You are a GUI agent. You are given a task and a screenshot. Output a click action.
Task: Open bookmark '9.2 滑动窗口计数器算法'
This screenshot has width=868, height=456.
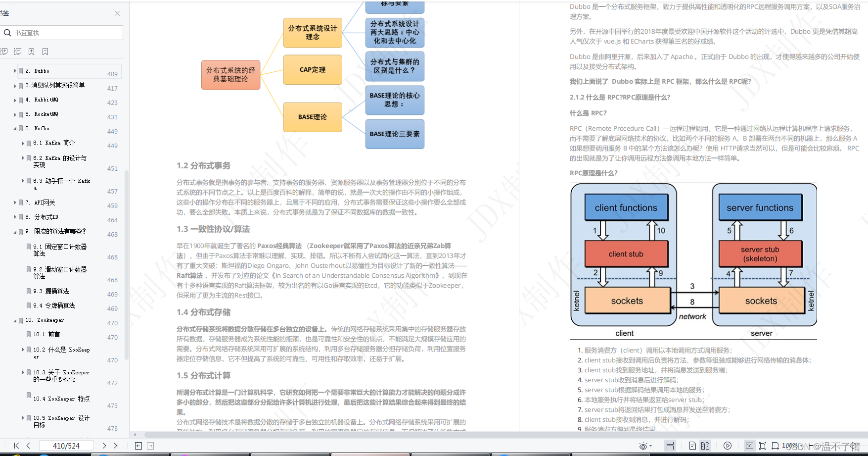click(x=60, y=273)
